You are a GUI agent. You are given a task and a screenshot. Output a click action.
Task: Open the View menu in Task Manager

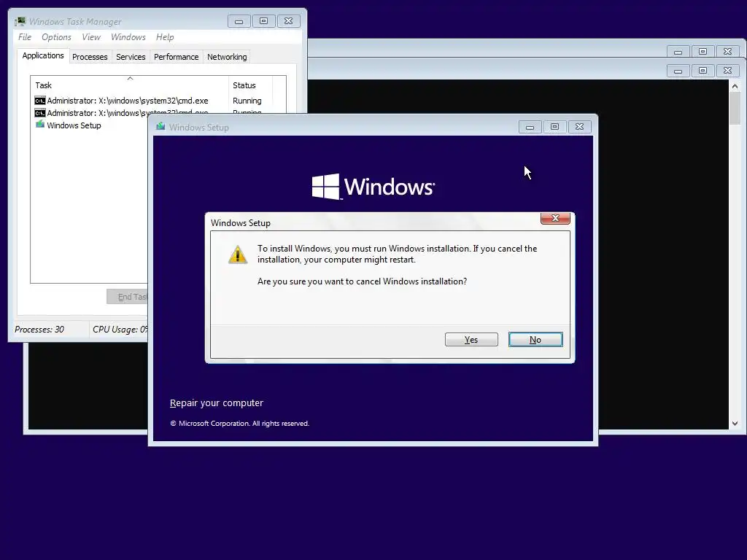coord(91,37)
